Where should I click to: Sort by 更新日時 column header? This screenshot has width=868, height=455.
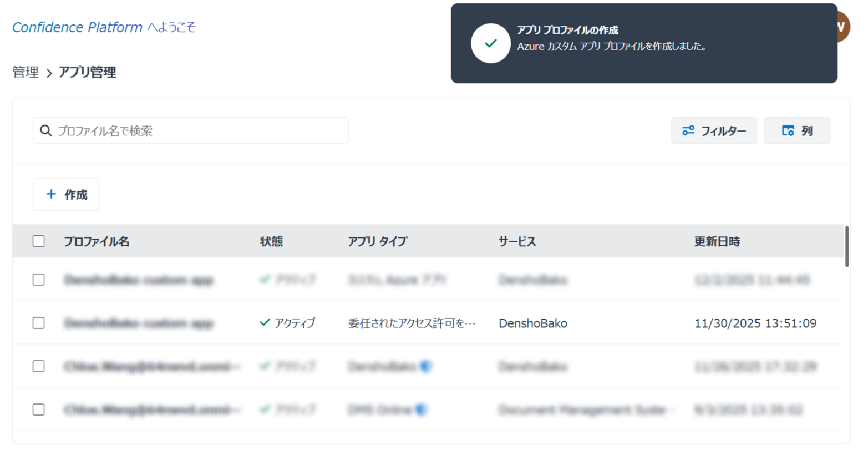tap(717, 241)
